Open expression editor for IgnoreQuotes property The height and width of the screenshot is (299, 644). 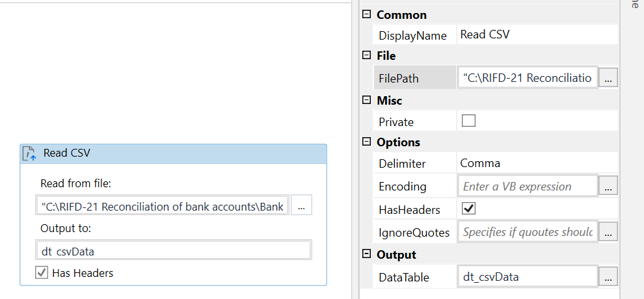point(608,231)
